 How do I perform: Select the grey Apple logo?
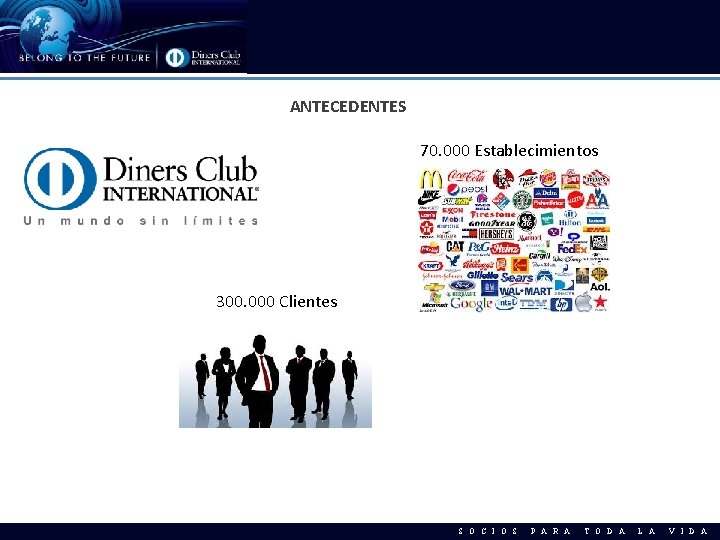point(583,302)
